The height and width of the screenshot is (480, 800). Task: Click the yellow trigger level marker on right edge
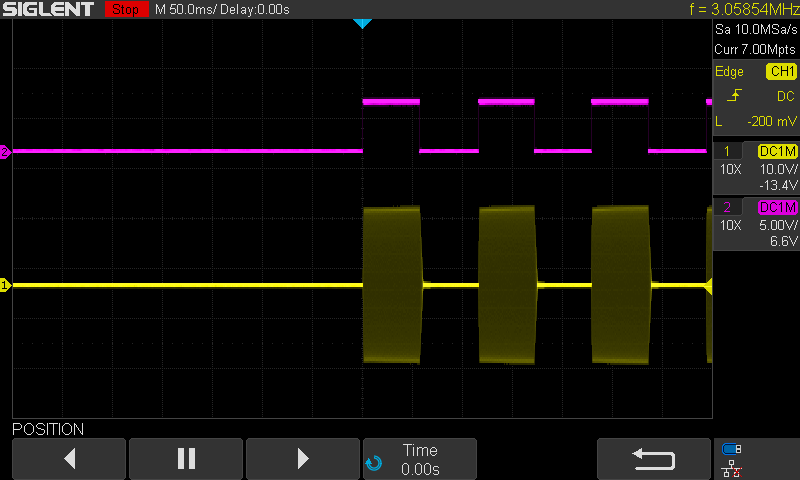point(708,286)
